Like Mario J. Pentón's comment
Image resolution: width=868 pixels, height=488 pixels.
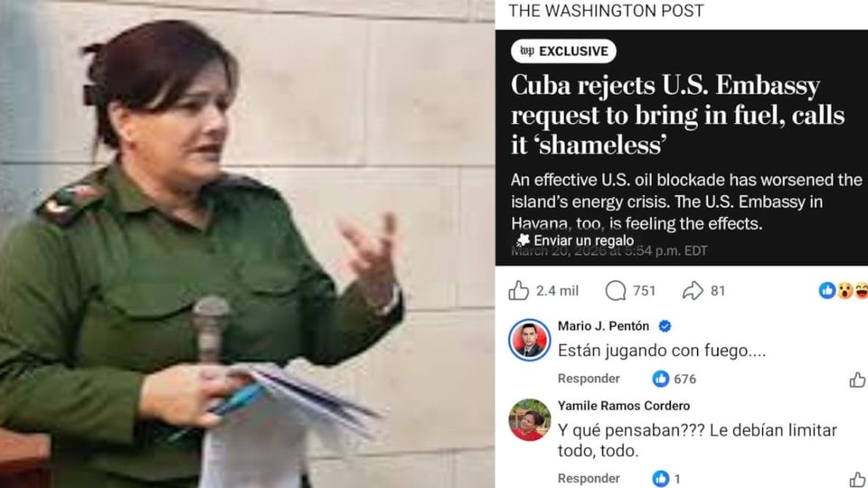[857, 380]
